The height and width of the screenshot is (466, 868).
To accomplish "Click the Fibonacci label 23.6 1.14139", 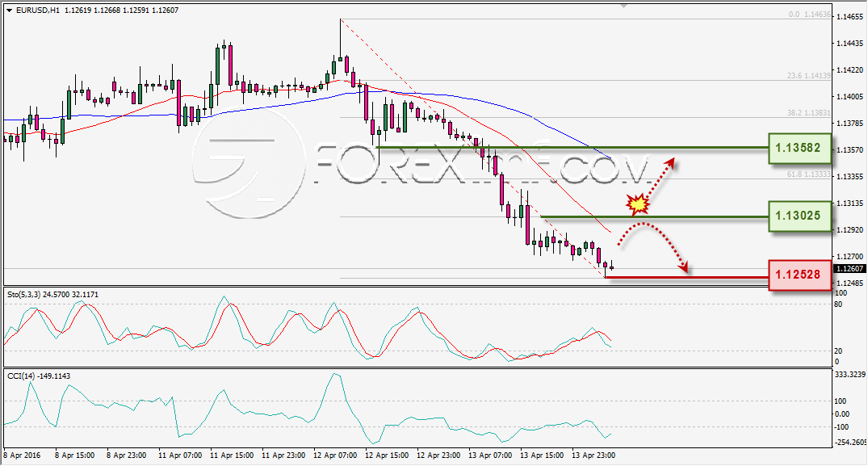I will click(x=809, y=75).
